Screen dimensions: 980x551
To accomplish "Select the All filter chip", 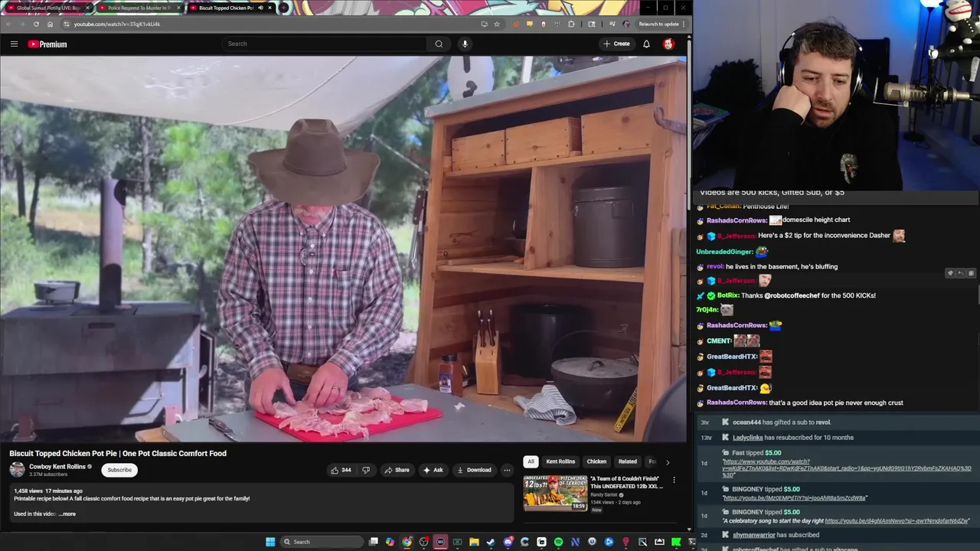I will point(531,461).
